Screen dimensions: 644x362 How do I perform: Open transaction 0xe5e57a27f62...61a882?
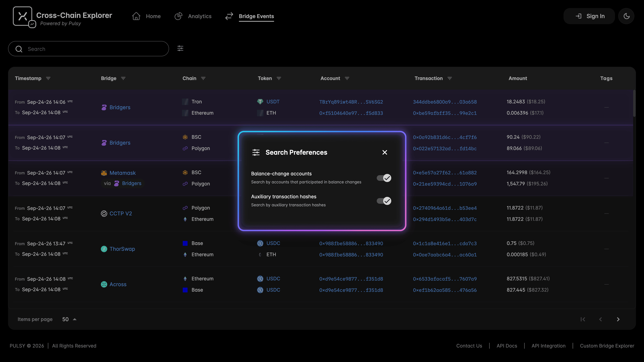tap(445, 173)
